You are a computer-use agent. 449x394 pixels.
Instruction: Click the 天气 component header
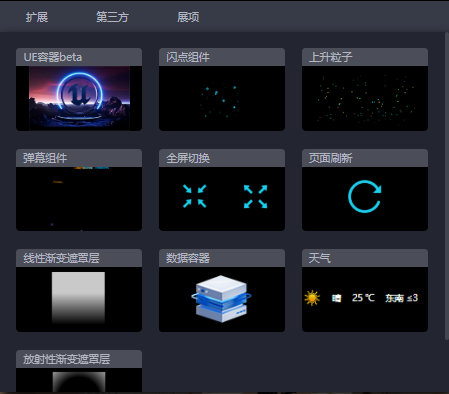[365, 258]
